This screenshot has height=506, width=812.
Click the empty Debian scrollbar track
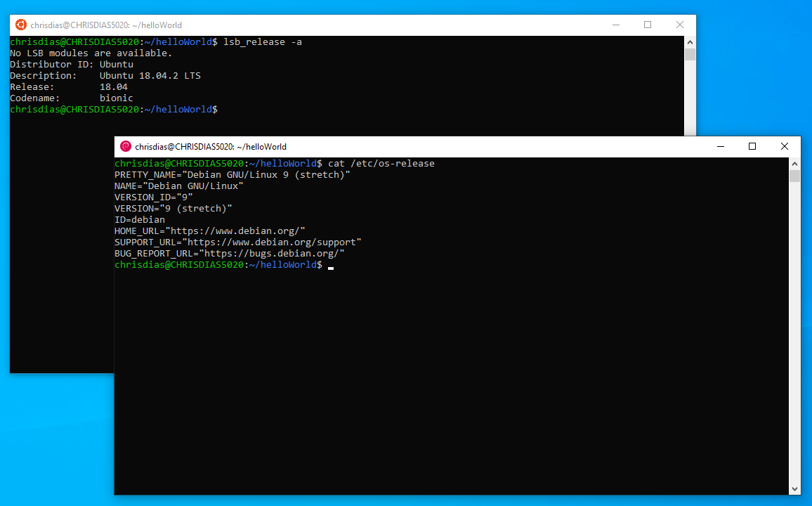coord(794,337)
